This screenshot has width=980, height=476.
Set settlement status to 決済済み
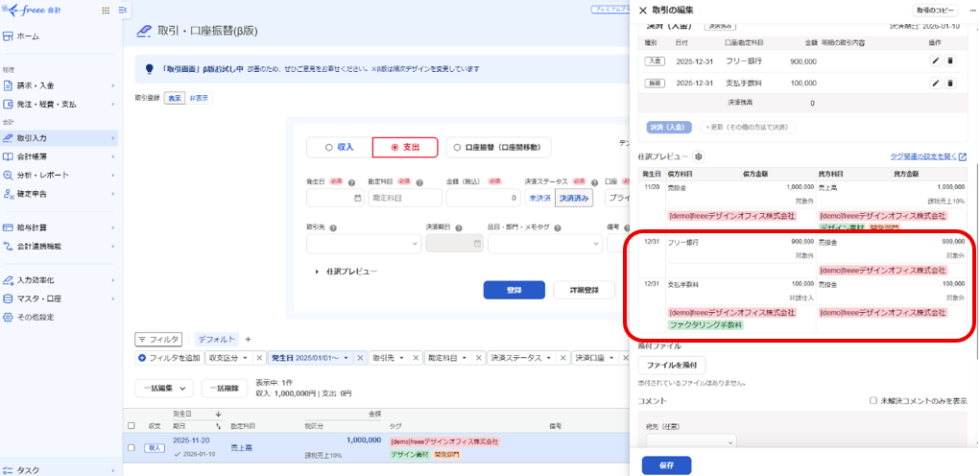[574, 198]
